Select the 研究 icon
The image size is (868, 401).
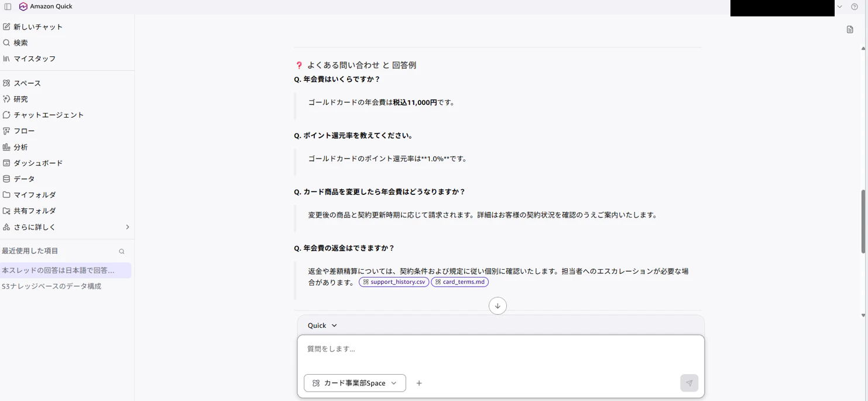(6, 99)
